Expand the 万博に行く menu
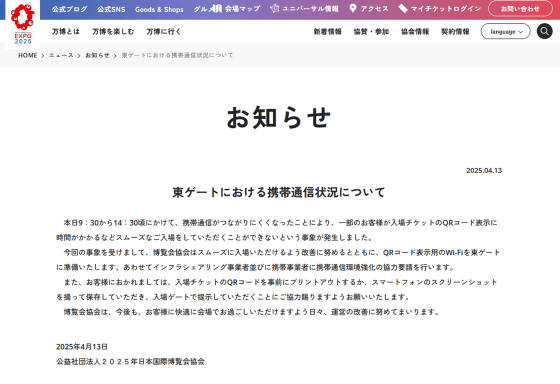The height and width of the screenshot is (384, 560). (164, 32)
